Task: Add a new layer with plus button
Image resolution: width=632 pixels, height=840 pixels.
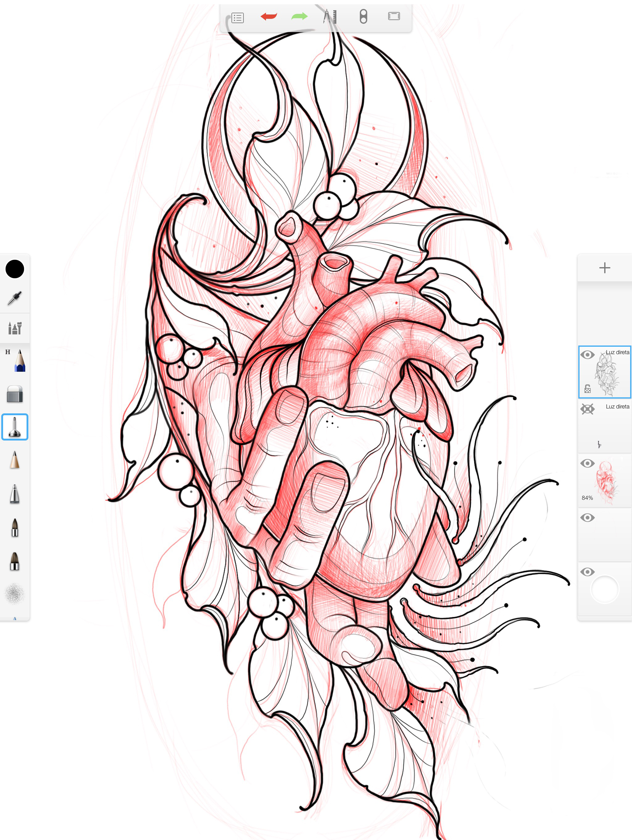Action: pos(604,268)
